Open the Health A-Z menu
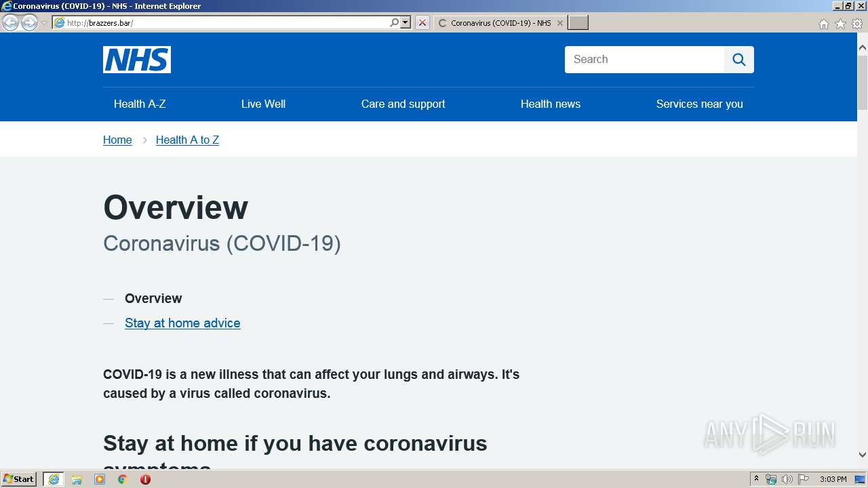The width and height of the screenshot is (868, 488). [140, 104]
